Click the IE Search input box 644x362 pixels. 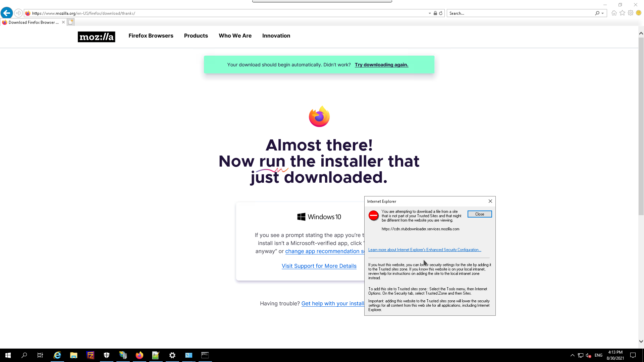pyautogui.click(x=520, y=13)
